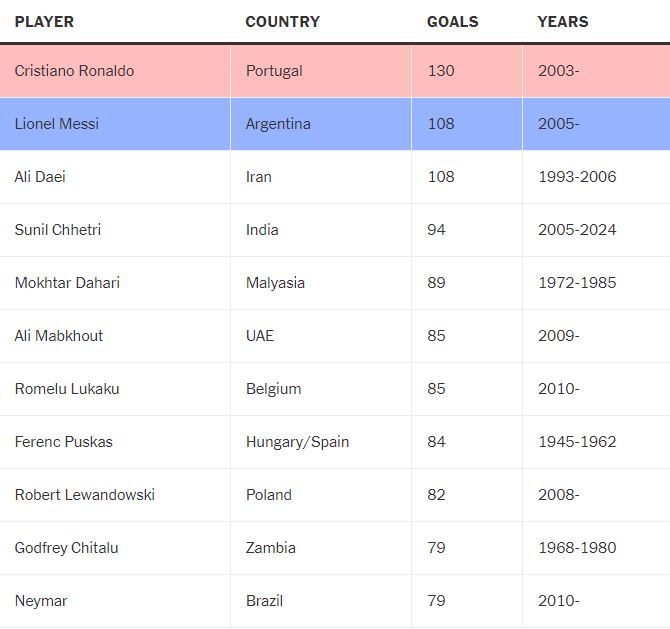The image size is (670, 629).
Task: Select the Cristiano Ronaldo name cell
Action: (x=74, y=71)
